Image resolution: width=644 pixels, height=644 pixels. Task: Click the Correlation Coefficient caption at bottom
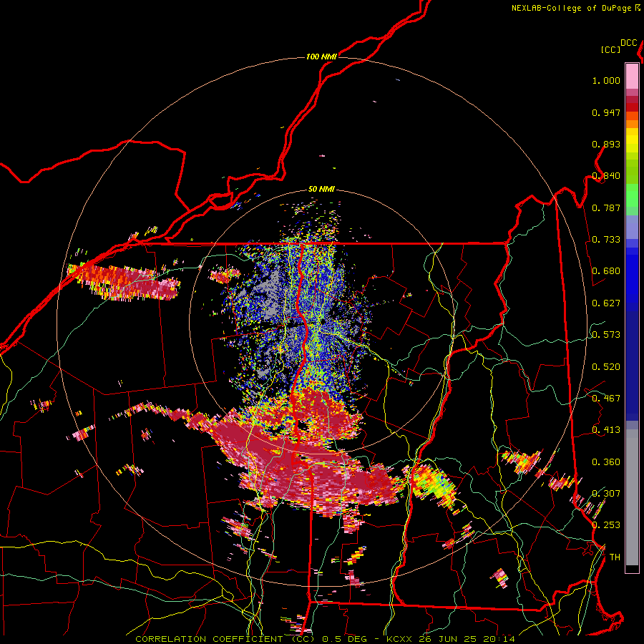325,639
